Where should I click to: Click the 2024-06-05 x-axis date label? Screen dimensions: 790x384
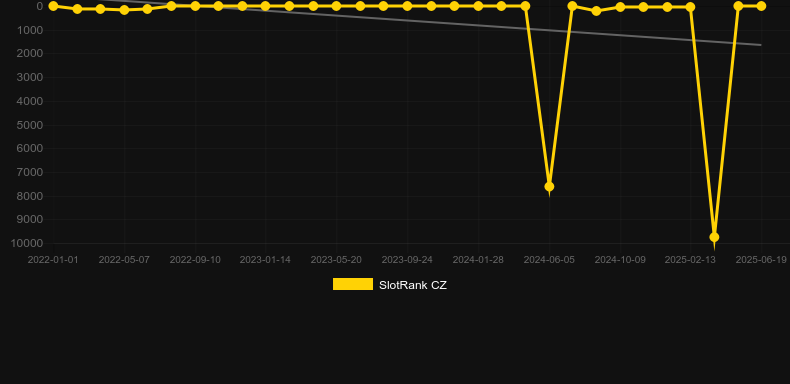coord(549,260)
